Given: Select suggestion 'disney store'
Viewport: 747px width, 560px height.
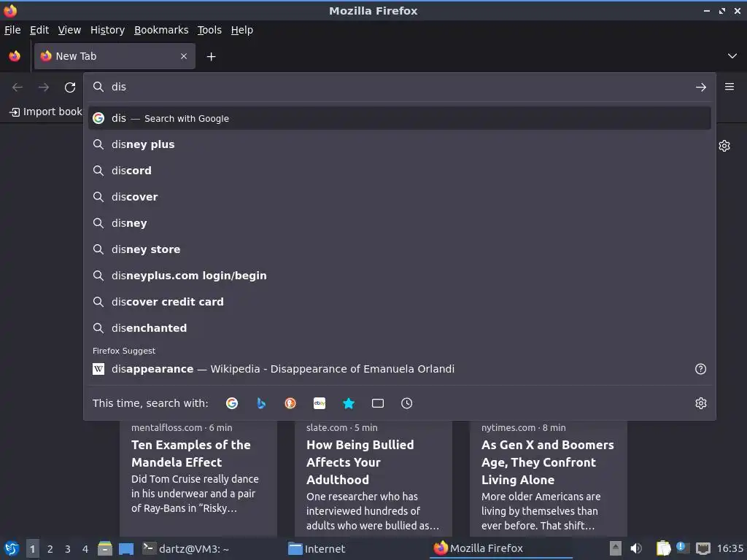Looking at the screenshot, I should tap(399, 249).
